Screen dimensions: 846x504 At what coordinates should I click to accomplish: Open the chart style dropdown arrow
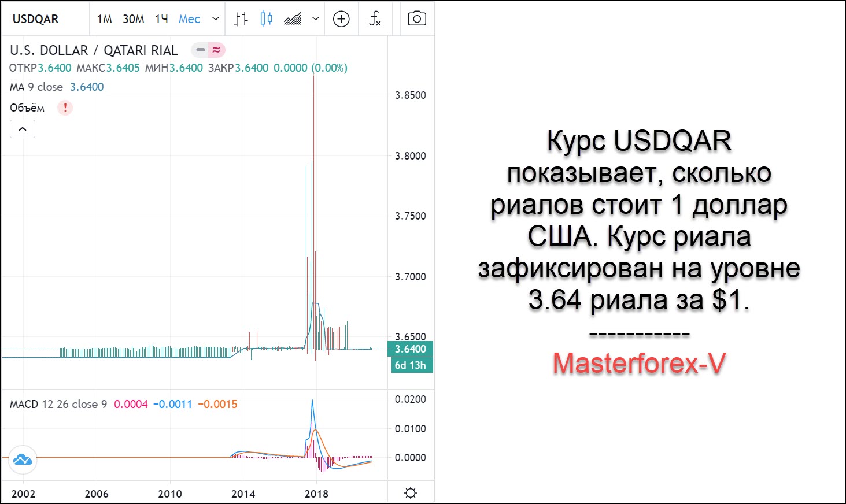click(316, 19)
